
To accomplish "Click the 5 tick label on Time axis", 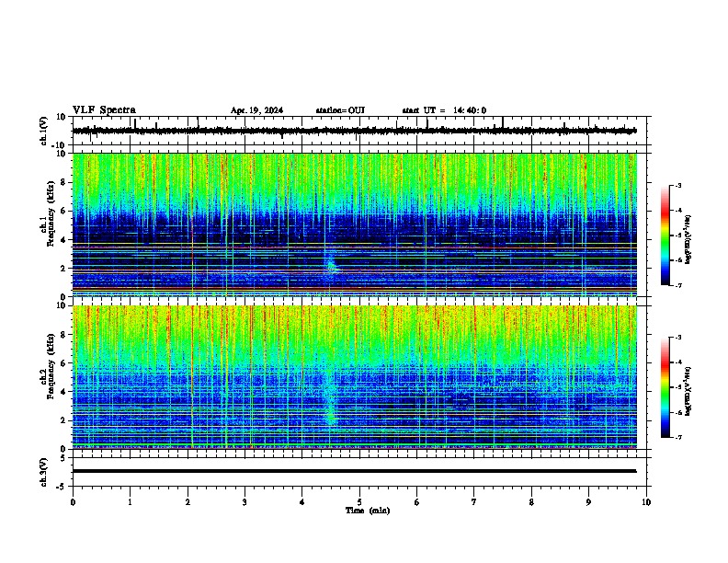I will tap(359, 502).
